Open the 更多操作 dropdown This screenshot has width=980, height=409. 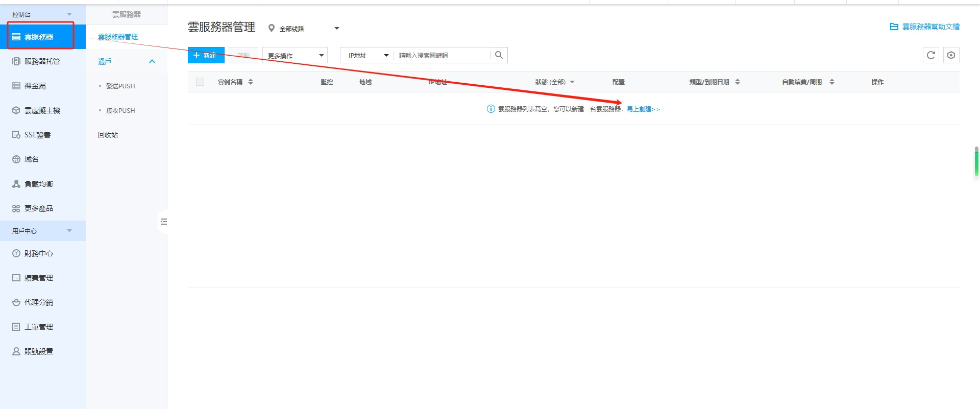click(295, 55)
